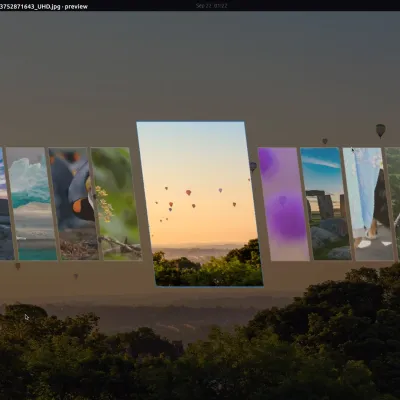Choose the toucan bird wallpaper thumbnail
This screenshot has width=400, height=400.
(x=73, y=203)
